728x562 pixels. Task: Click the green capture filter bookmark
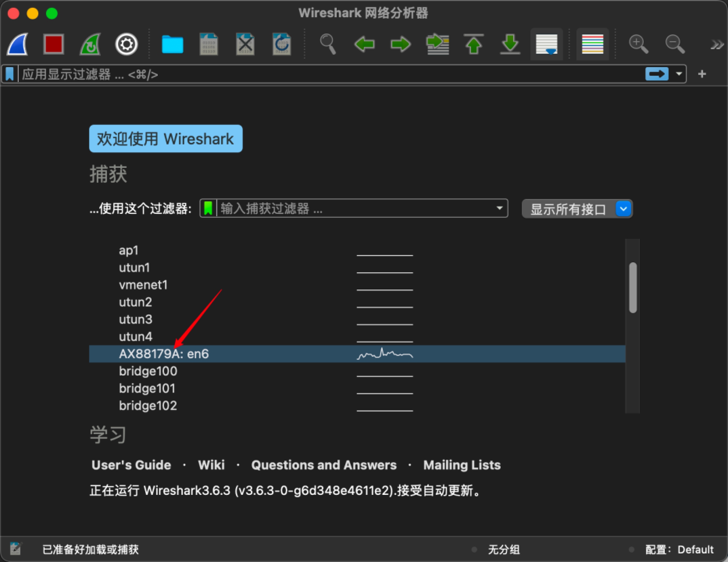click(x=208, y=208)
